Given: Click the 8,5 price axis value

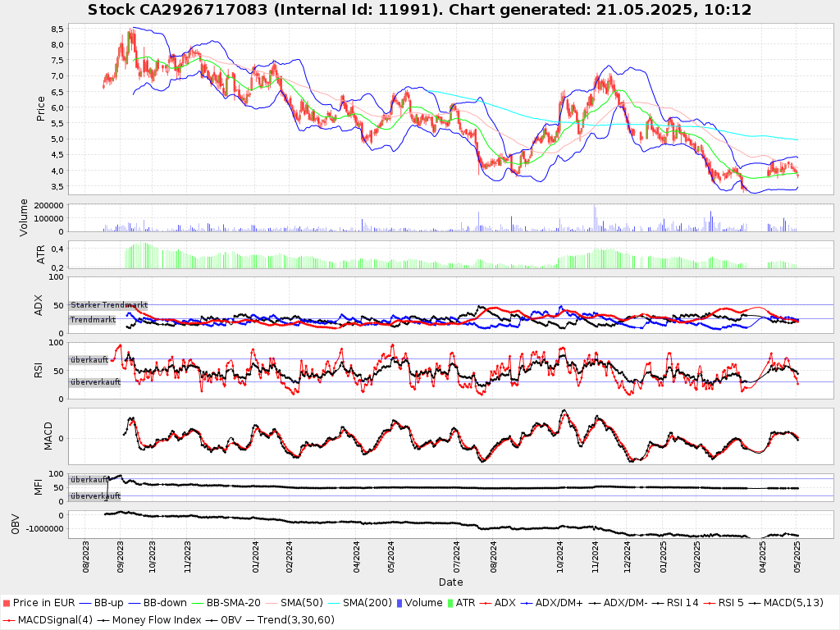Looking at the screenshot, I should click(57, 29).
